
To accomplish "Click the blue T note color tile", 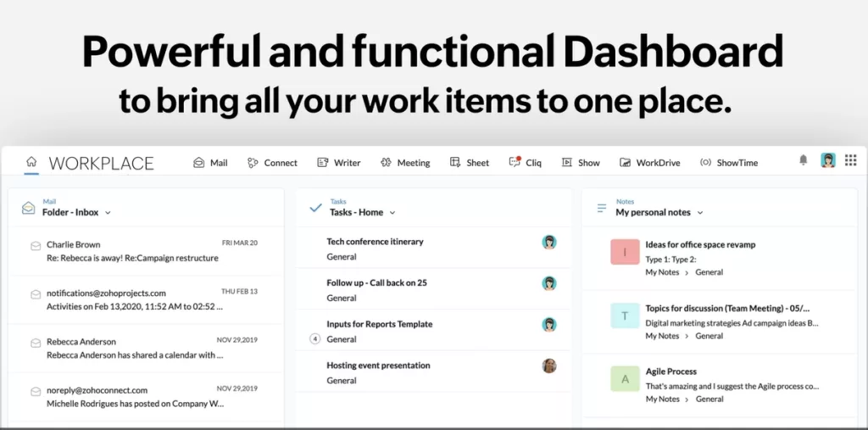I will 625,316.
